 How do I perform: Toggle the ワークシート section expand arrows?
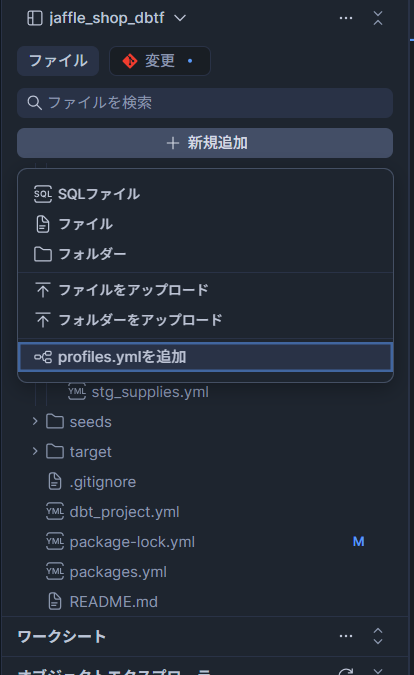click(x=378, y=636)
